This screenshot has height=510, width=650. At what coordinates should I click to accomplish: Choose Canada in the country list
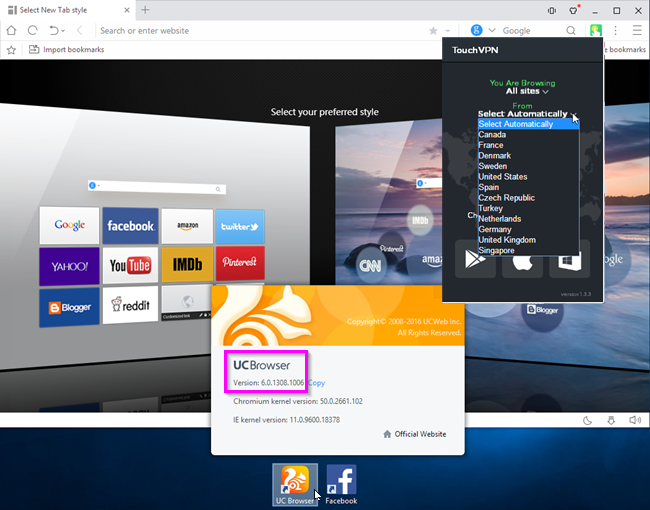pyautogui.click(x=528, y=134)
